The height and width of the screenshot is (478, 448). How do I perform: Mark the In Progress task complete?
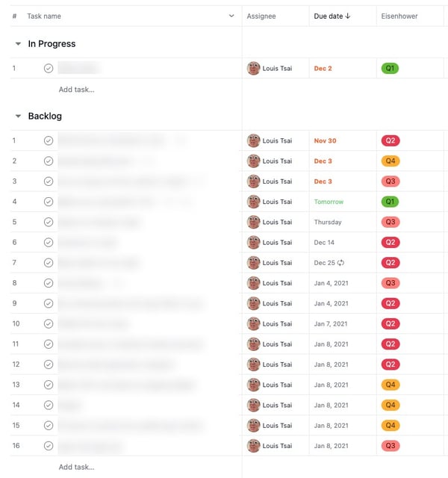tap(49, 68)
